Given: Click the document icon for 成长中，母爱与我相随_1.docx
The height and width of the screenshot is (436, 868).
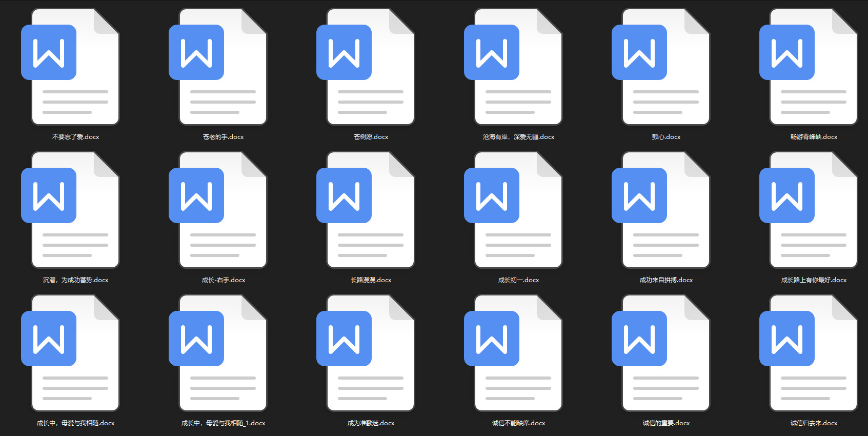Looking at the screenshot, I should point(218,353).
